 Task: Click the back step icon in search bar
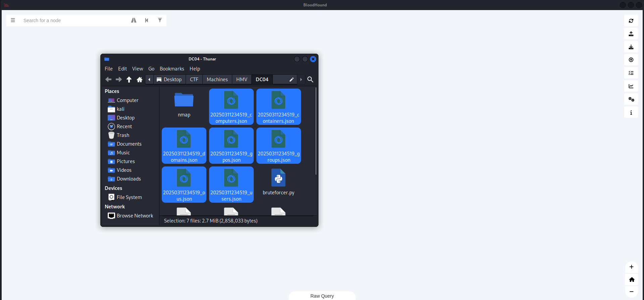147,20
